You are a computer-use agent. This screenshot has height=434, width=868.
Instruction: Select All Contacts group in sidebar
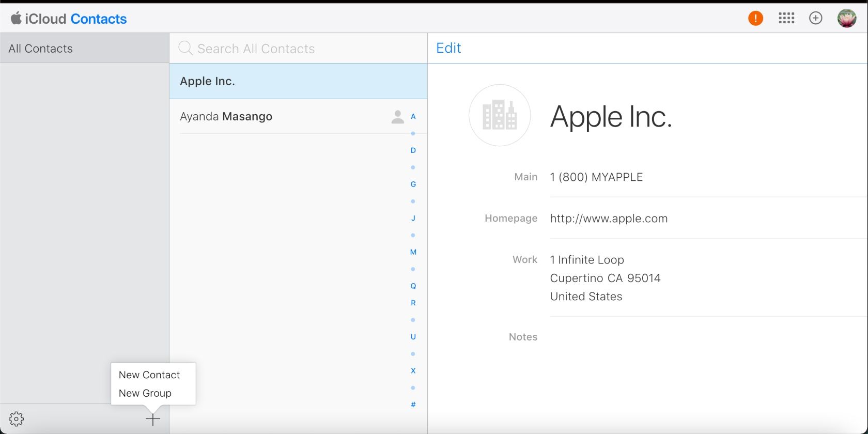tap(85, 49)
